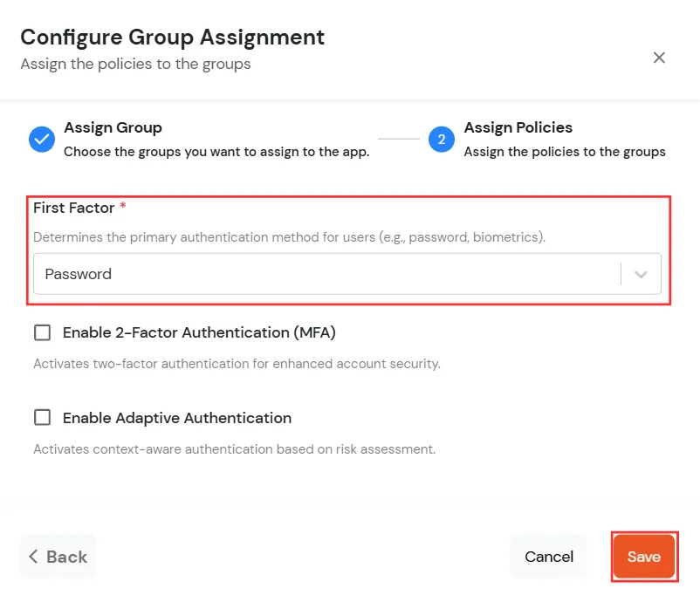Viewport: 700px width, 602px height.
Task: Save the group assignment policies
Action: pyautogui.click(x=644, y=557)
